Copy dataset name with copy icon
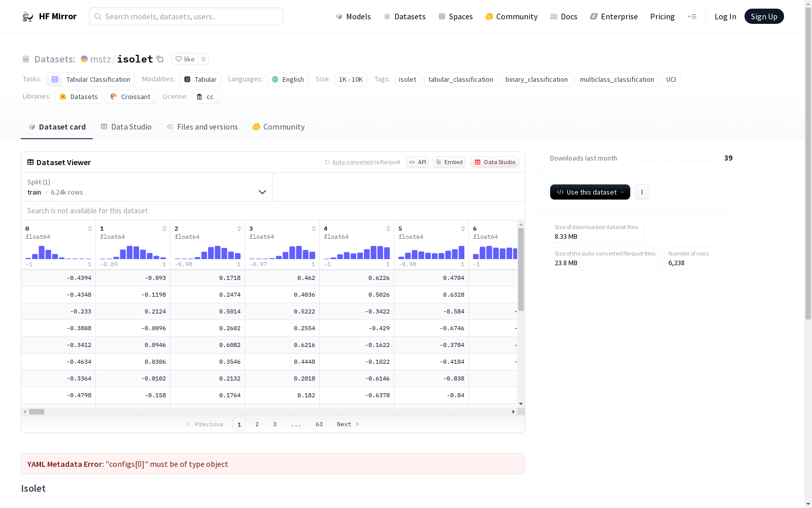The height and width of the screenshot is (508, 812). (160, 59)
